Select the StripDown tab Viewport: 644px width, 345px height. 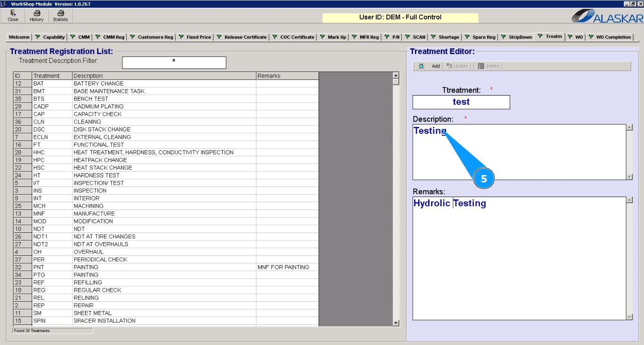click(x=517, y=37)
